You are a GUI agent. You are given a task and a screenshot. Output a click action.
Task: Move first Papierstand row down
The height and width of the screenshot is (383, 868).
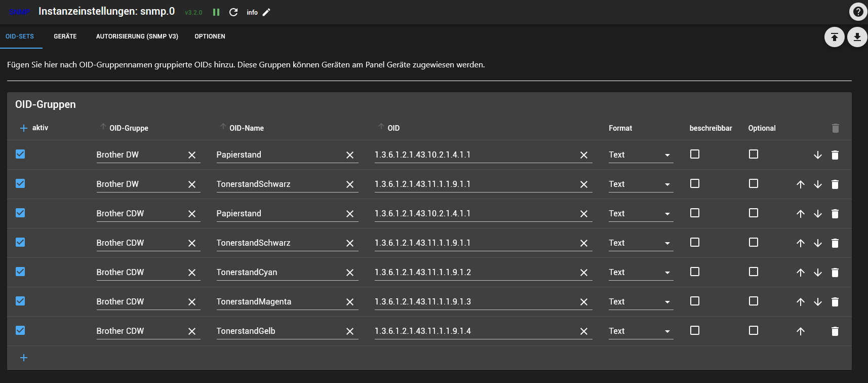click(x=817, y=155)
